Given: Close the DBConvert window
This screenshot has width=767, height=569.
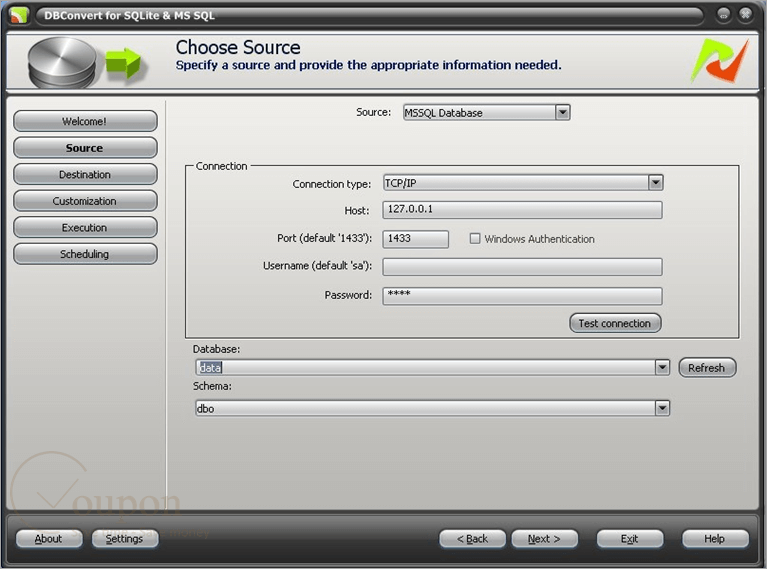Looking at the screenshot, I should [745, 14].
